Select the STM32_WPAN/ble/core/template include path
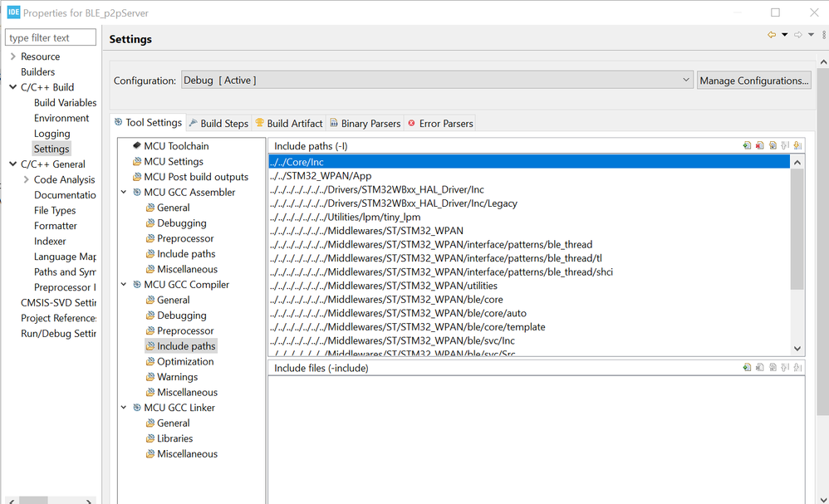Screen dimensions: 829x504 (529, 326)
